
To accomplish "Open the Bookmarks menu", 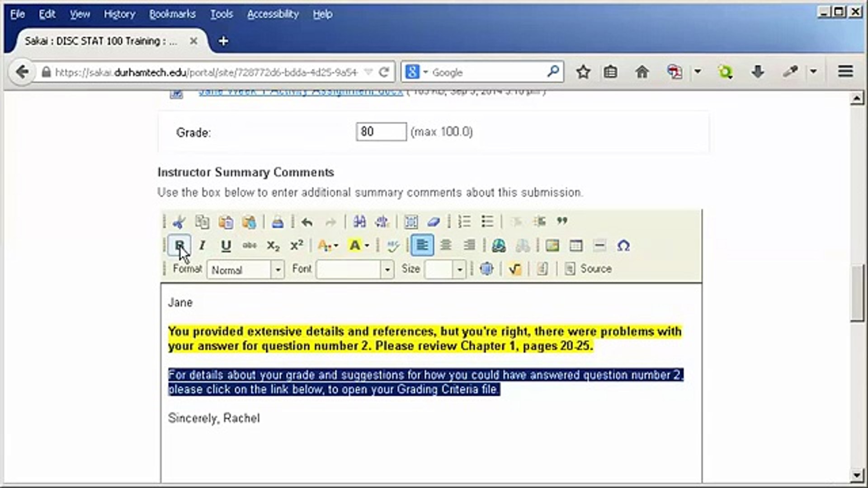I will click(x=172, y=14).
